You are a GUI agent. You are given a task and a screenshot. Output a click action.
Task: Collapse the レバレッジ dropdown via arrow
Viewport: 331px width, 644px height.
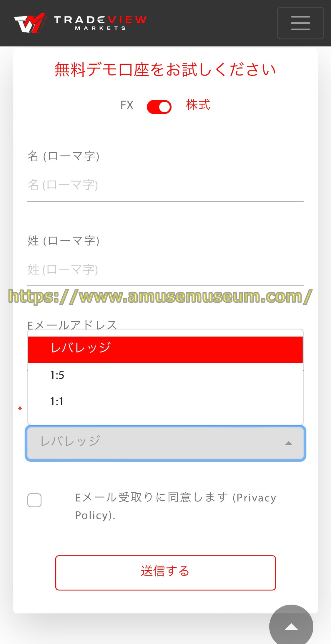point(289,443)
